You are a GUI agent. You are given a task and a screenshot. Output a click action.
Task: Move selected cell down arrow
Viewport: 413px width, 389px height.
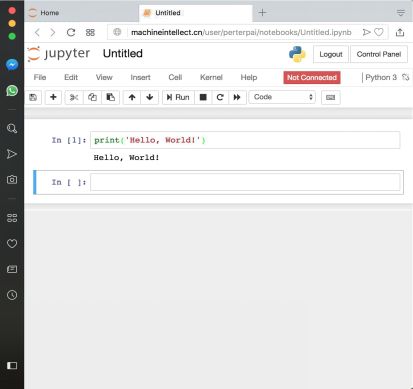pos(150,97)
